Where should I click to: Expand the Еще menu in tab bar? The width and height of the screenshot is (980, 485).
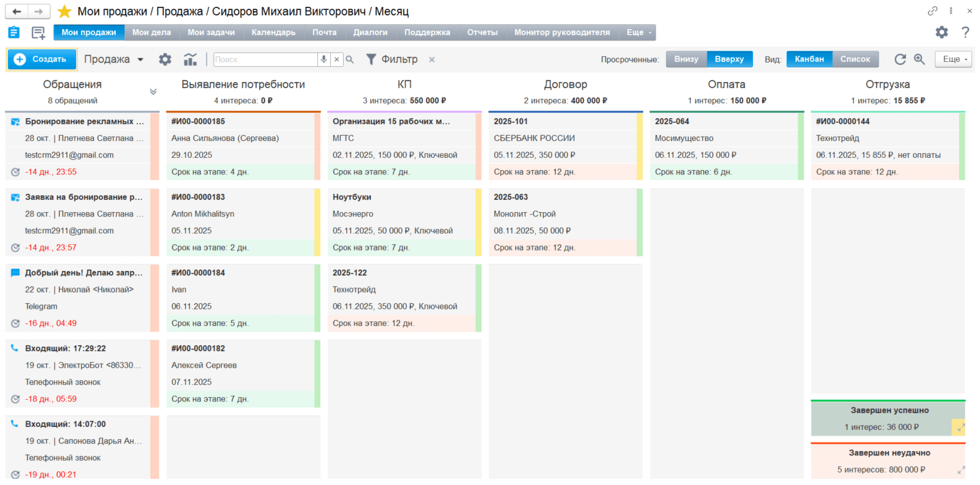click(639, 33)
